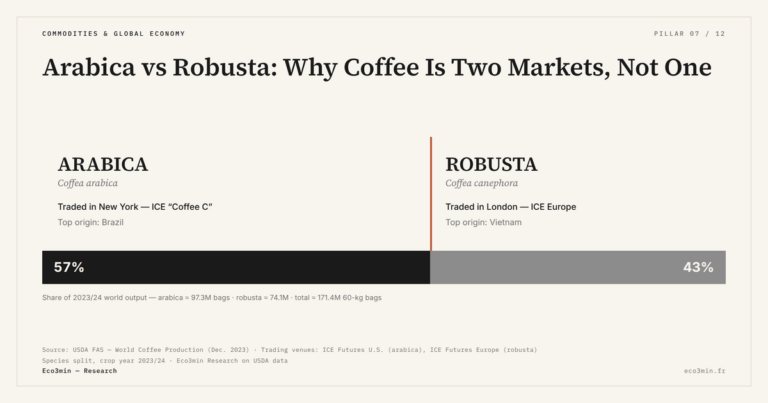
Task: Select the headline "Arabica vs Robusta" title
Action: tap(377, 68)
